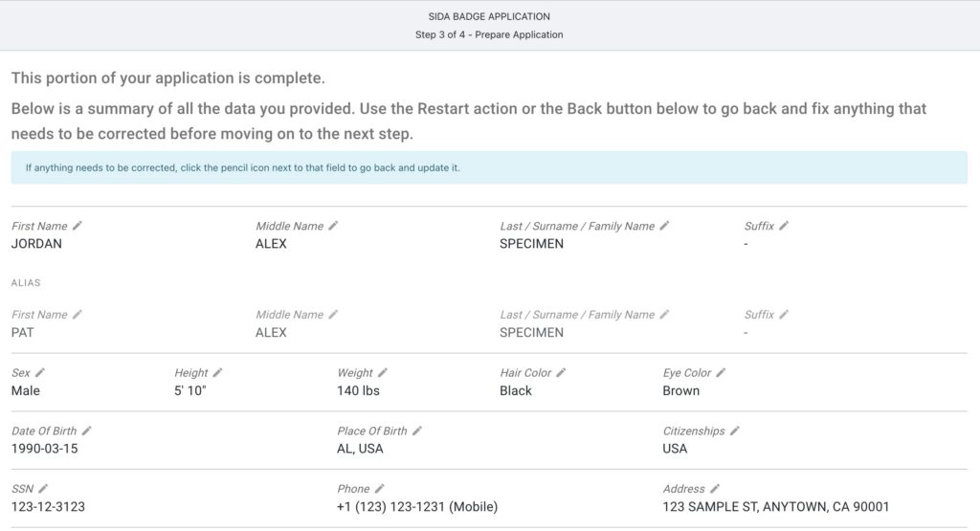Click the weight value 140 lbs
This screenshot has height=531, width=980.
pyautogui.click(x=358, y=390)
